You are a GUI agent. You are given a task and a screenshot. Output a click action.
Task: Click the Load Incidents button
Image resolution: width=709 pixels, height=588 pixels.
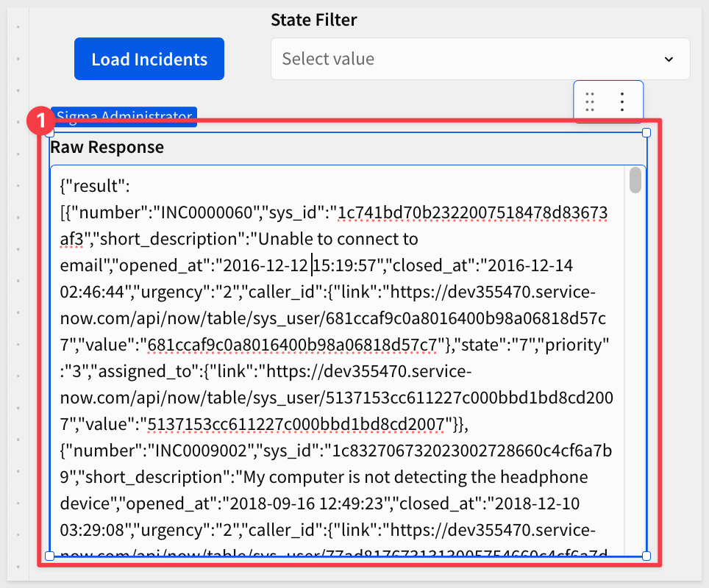tap(149, 59)
